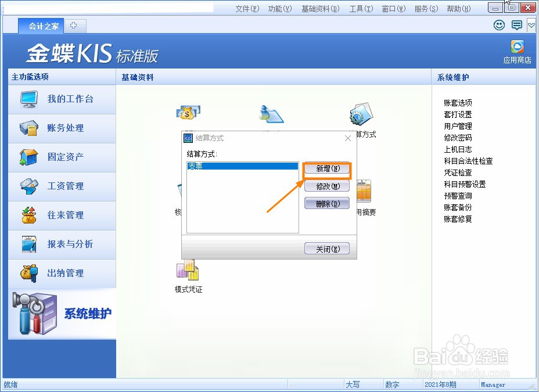Click the 往来管理 money bag icon
This screenshot has height=392, width=539.
click(x=29, y=215)
